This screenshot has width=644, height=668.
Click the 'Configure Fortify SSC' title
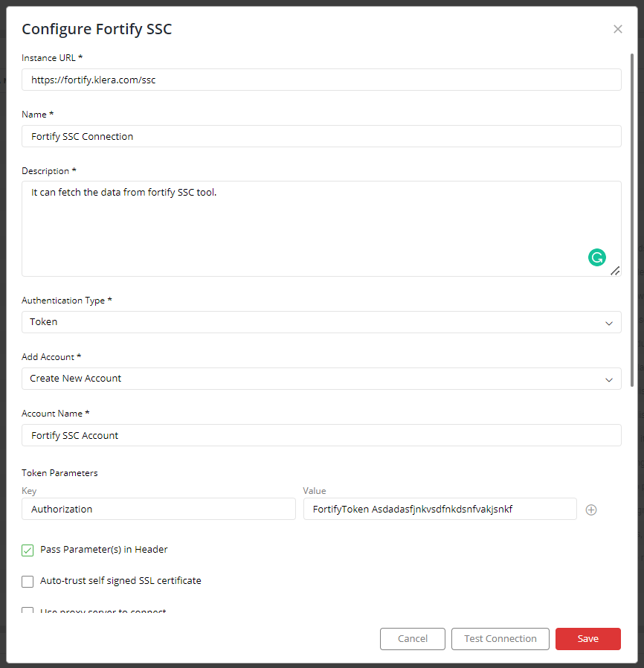pyautogui.click(x=97, y=29)
